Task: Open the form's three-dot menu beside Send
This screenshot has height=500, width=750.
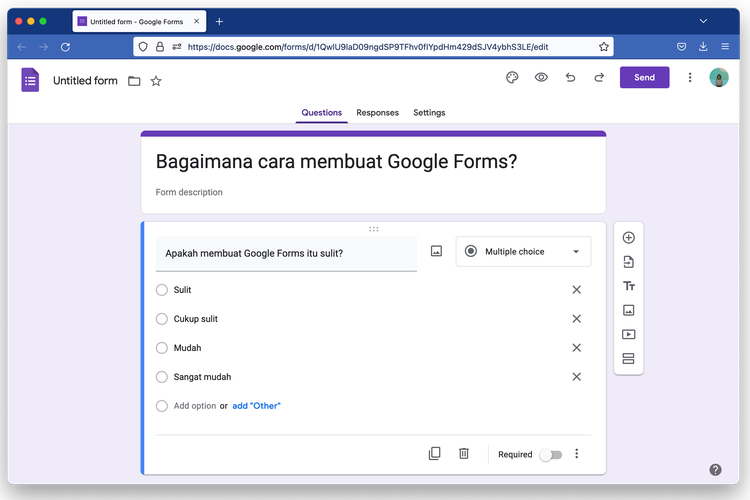Action: tap(690, 78)
